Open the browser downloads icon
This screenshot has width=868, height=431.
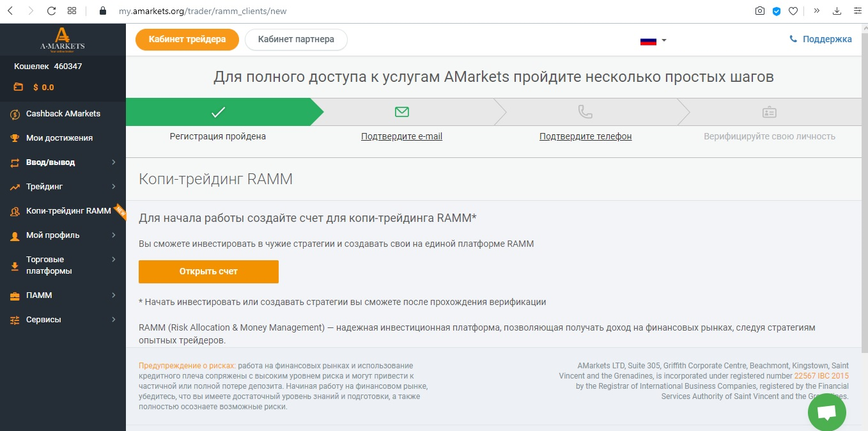click(837, 11)
